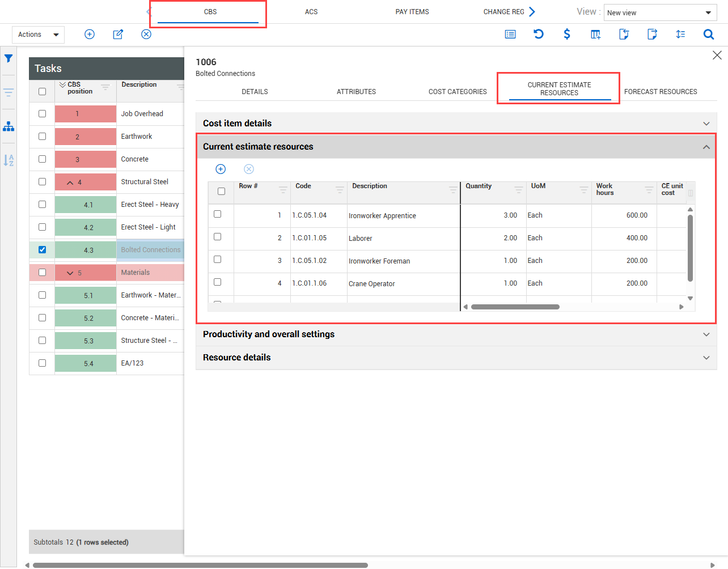Screen dimensions: 728x569
Task: Switch to the FORECAST RESOURCES tab
Action: [x=660, y=92]
